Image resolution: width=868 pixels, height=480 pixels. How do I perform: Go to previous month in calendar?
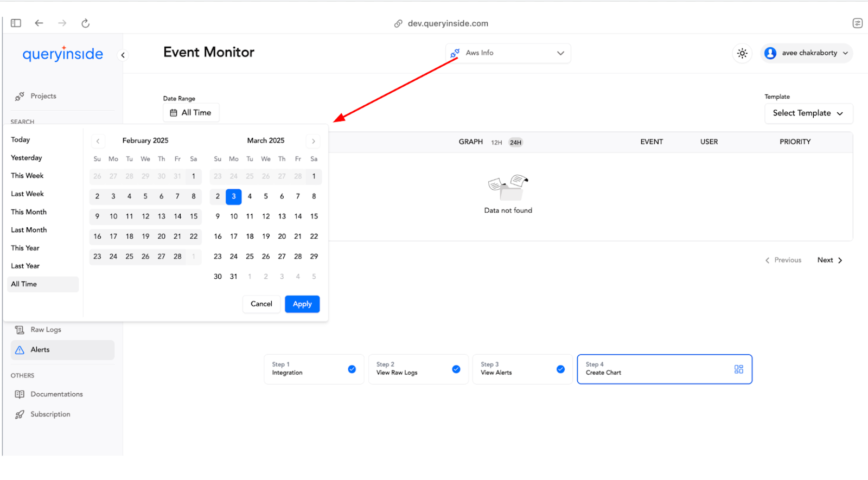pos(98,141)
